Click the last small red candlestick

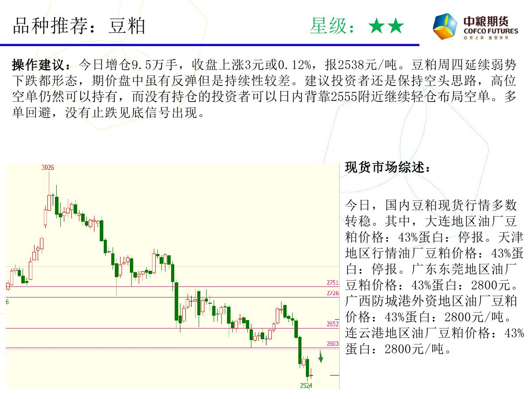311,376
